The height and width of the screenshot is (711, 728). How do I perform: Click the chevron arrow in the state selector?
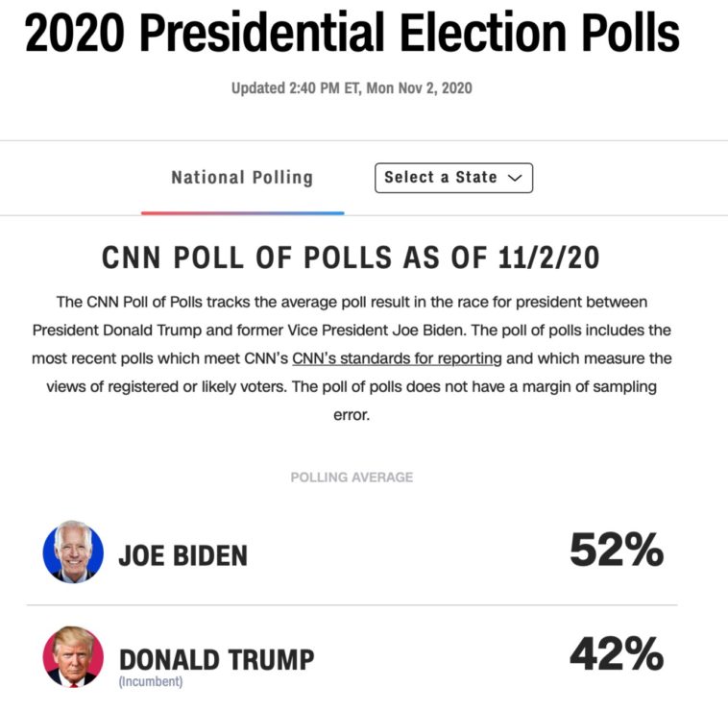514,178
